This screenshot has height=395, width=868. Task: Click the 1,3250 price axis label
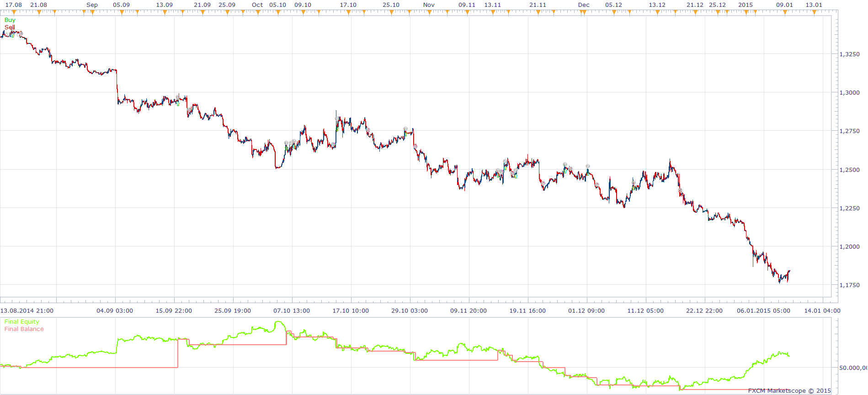(x=850, y=54)
